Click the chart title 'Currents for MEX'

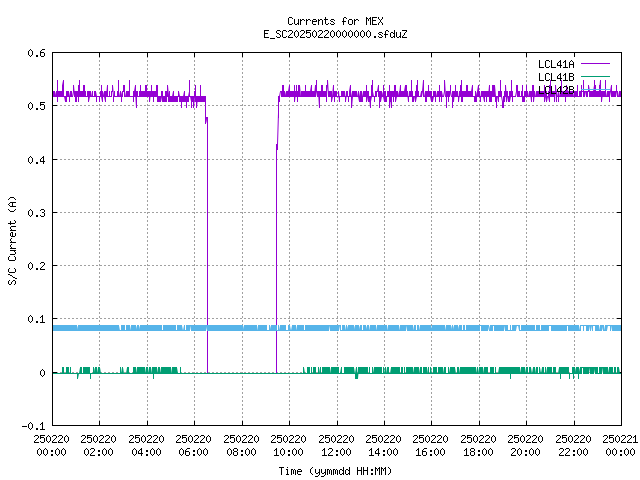point(335,21)
